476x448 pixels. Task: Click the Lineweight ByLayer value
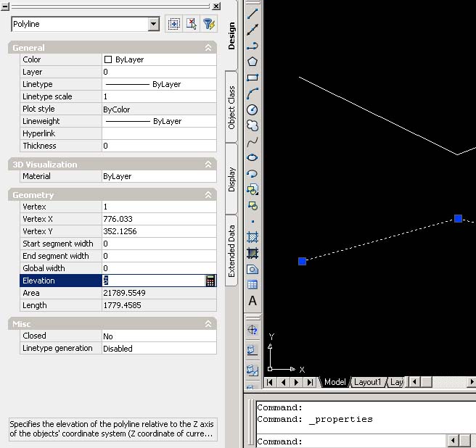coord(159,121)
